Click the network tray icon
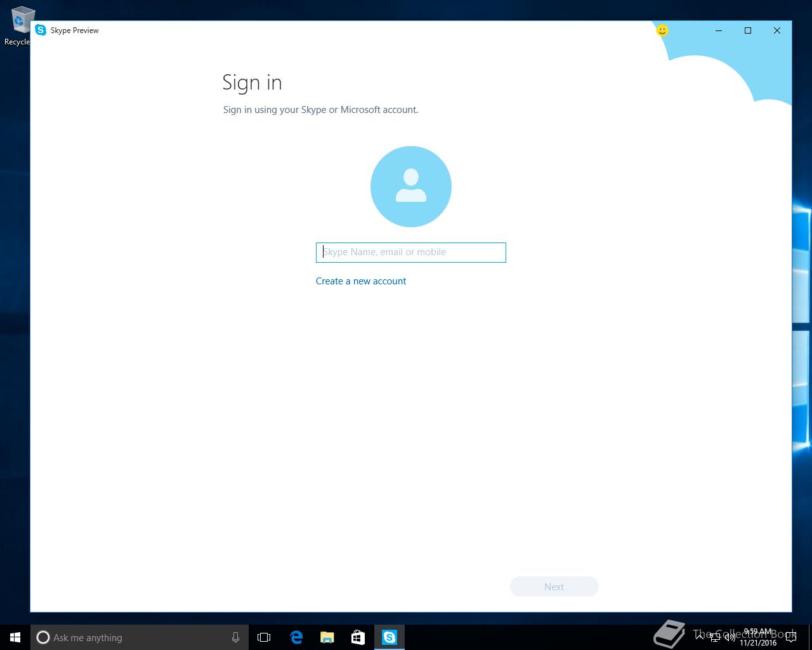Viewport: 812px width, 650px height. pos(715,637)
